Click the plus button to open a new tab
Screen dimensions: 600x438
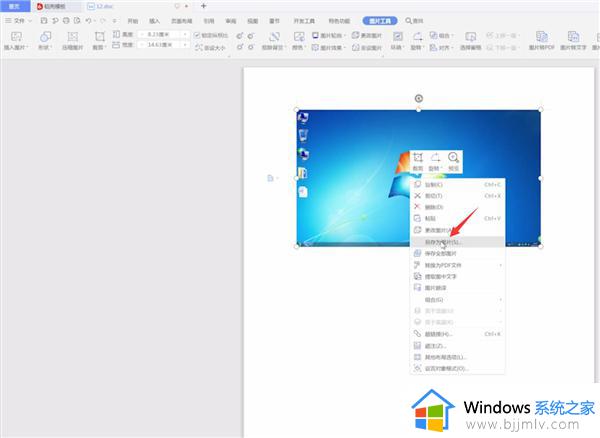coord(204,6)
